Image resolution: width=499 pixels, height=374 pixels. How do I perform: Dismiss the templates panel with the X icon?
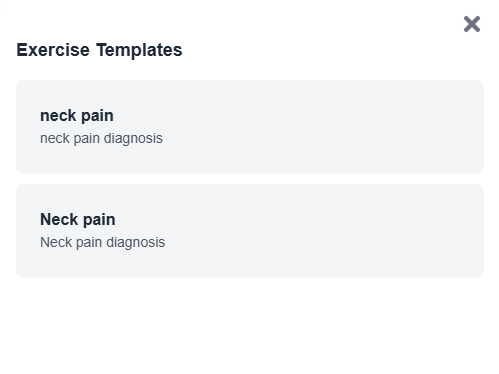pos(472,24)
